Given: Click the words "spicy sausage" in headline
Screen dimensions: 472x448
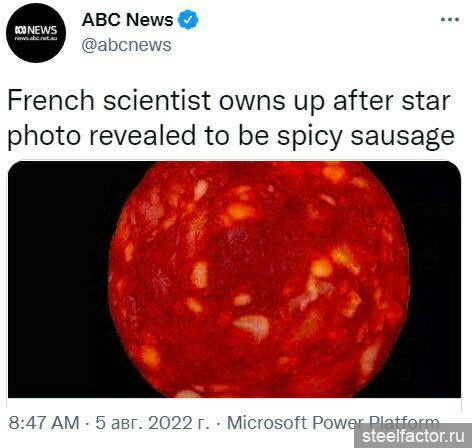Looking at the screenshot, I should tap(366, 136).
